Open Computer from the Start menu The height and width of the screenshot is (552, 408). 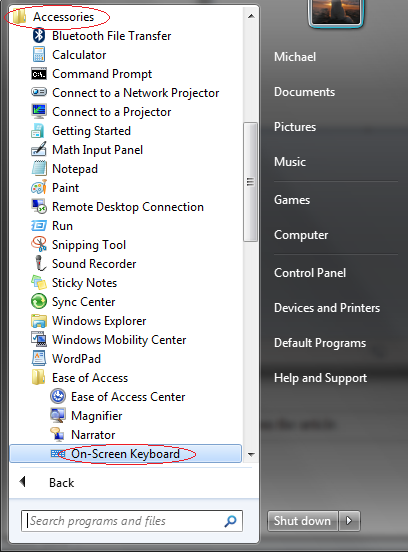pos(301,235)
